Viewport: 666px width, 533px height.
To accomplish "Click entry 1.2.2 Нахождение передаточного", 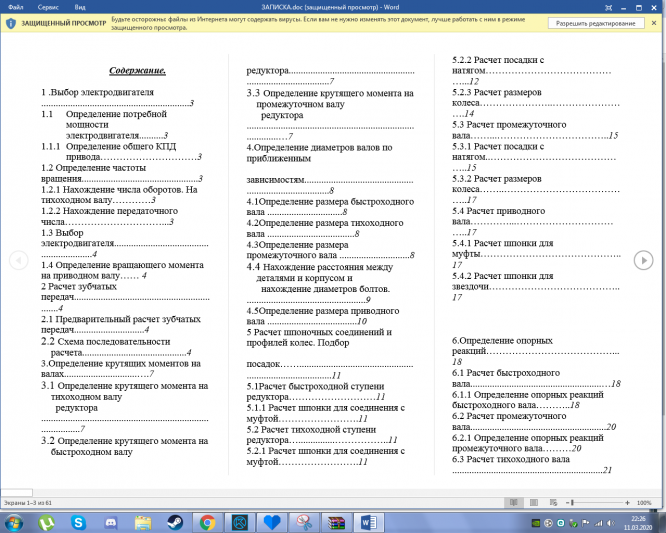I will [x=110, y=211].
